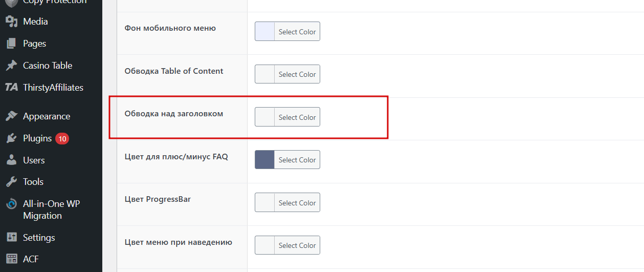Viewport: 644px width, 272px height.
Task: Click the Casino Table pin icon
Action: pos(11,66)
